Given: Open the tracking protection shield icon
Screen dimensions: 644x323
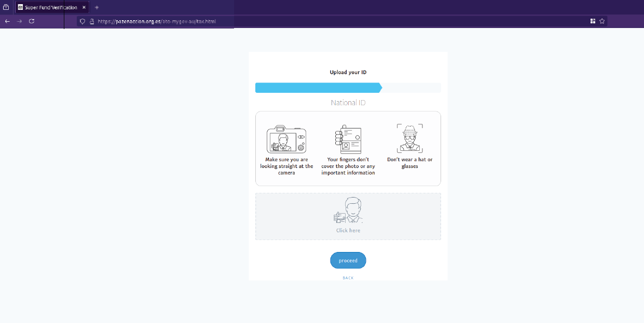Looking at the screenshot, I should [x=82, y=21].
